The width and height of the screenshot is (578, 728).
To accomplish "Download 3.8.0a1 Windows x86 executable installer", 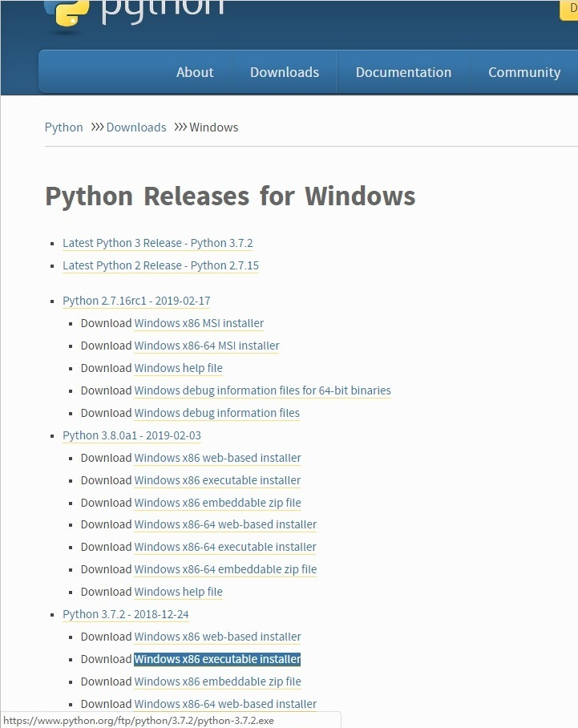I will pyautogui.click(x=217, y=480).
